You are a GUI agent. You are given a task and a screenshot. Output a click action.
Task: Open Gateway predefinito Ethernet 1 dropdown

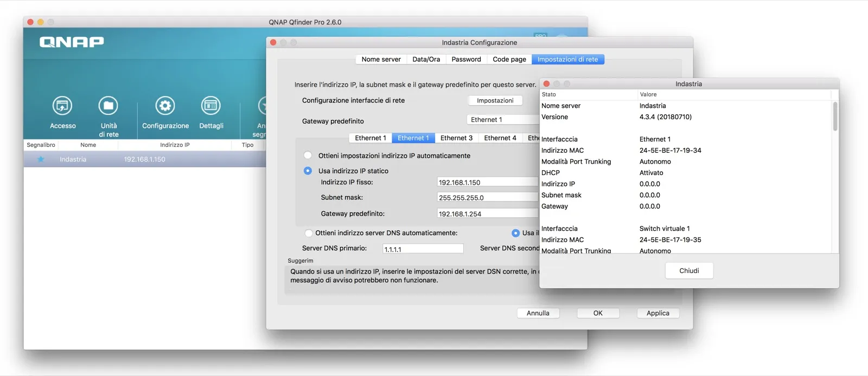coord(502,120)
